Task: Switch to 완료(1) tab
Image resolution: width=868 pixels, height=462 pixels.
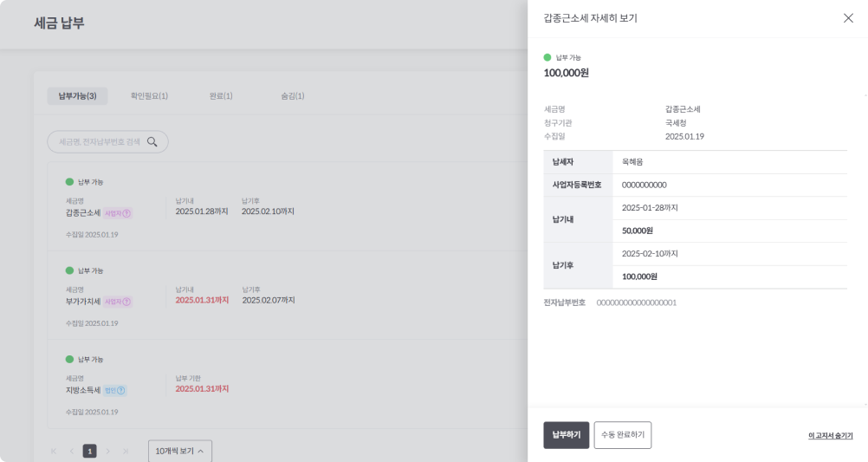Action: 221,96
